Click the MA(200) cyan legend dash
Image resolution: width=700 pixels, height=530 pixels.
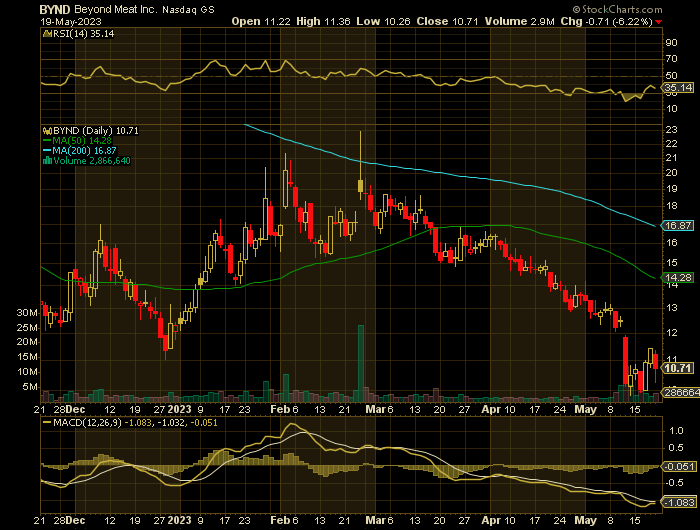point(47,150)
